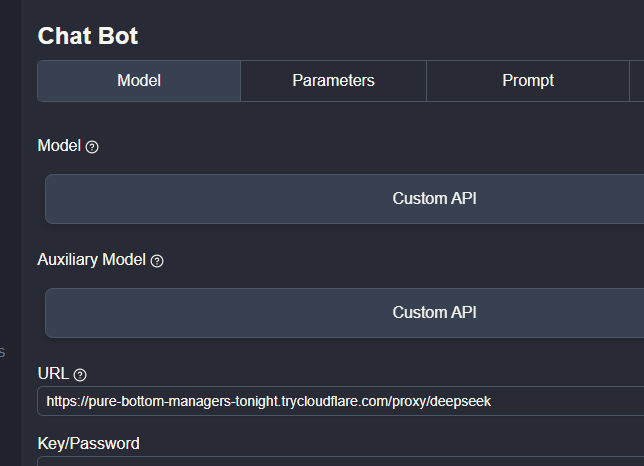Click the question mark beside URL
This screenshot has height=466, width=644.
pyautogui.click(x=80, y=375)
